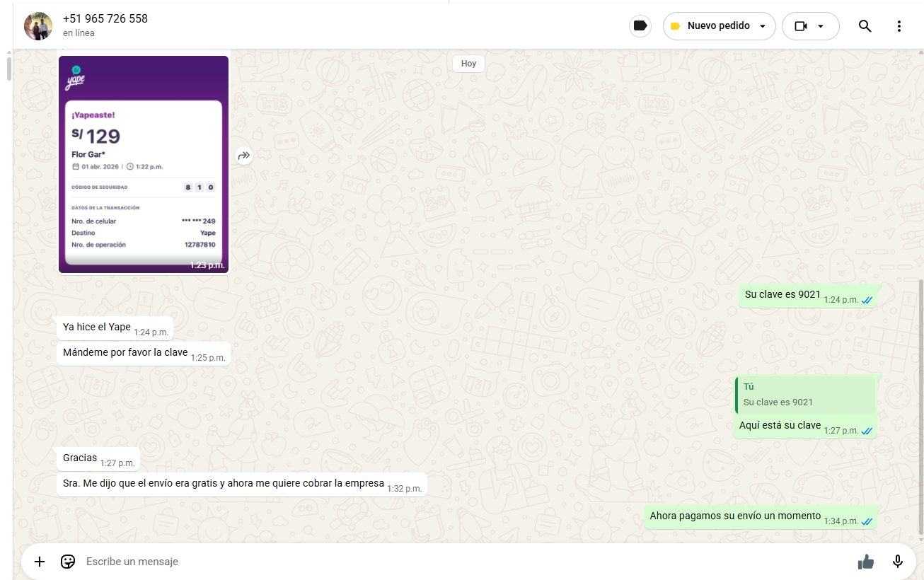924x580 pixels.
Task: Click the black label tag icon
Action: [x=640, y=26]
